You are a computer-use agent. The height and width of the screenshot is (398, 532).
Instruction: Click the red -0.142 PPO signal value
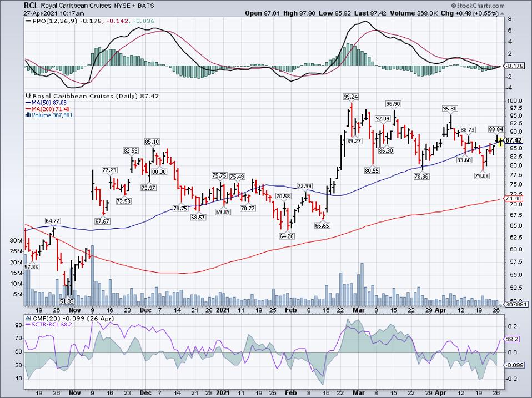pyautogui.click(x=118, y=21)
